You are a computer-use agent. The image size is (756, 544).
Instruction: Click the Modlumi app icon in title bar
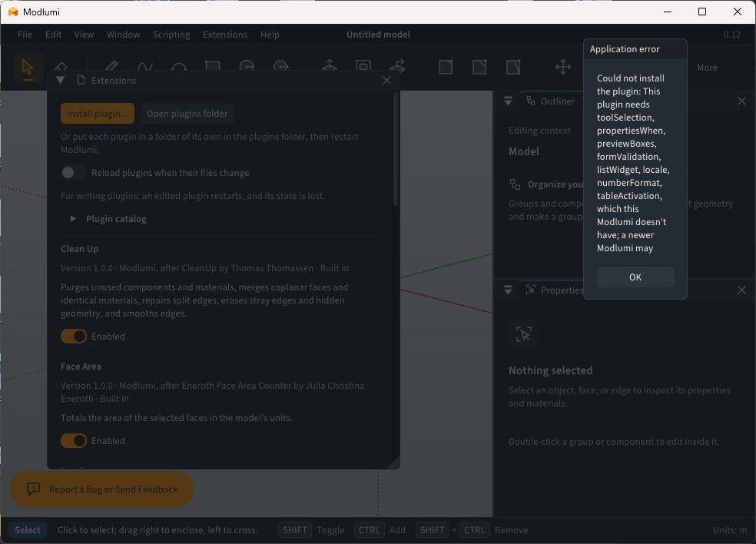(13, 12)
